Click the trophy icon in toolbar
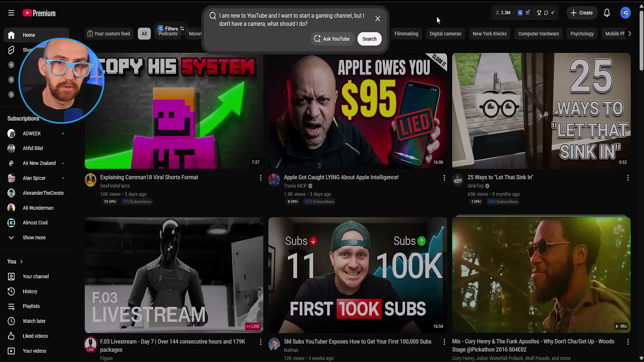The height and width of the screenshot is (362, 644). click(539, 13)
